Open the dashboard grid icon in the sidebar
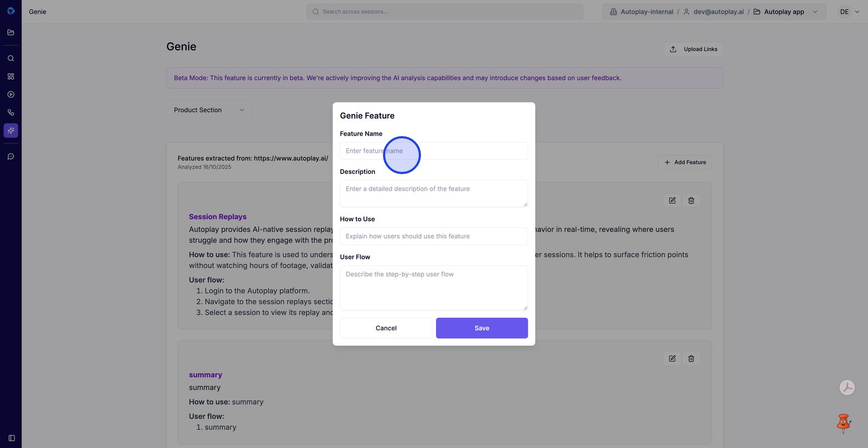Viewport: 868px width, 448px height. (x=11, y=76)
